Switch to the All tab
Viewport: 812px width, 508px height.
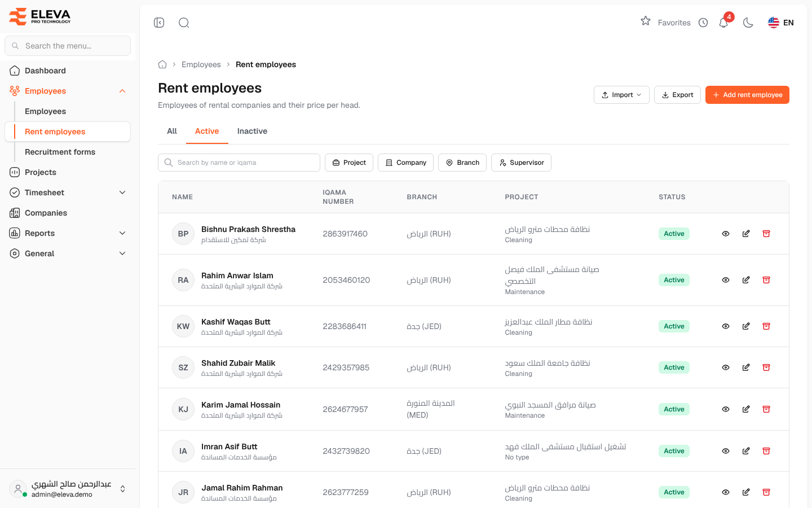tap(172, 131)
